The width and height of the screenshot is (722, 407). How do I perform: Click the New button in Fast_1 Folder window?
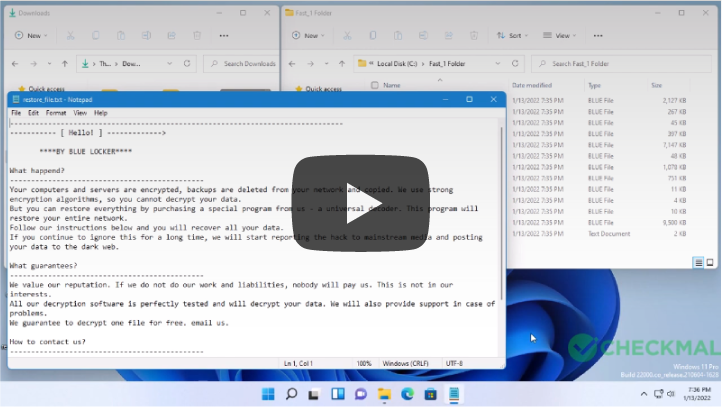tap(308, 35)
